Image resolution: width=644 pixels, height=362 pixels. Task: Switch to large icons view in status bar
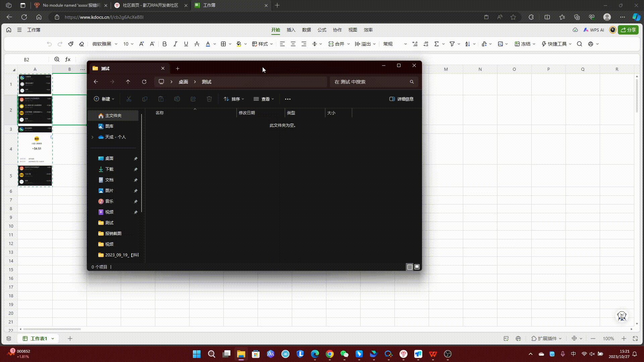[x=417, y=267]
